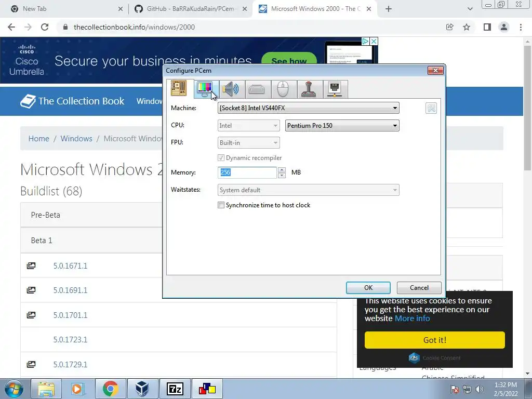The width and height of the screenshot is (532, 399).
Task: Click the Chrome forward arrow
Action: pyautogui.click(x=28, y=27)
